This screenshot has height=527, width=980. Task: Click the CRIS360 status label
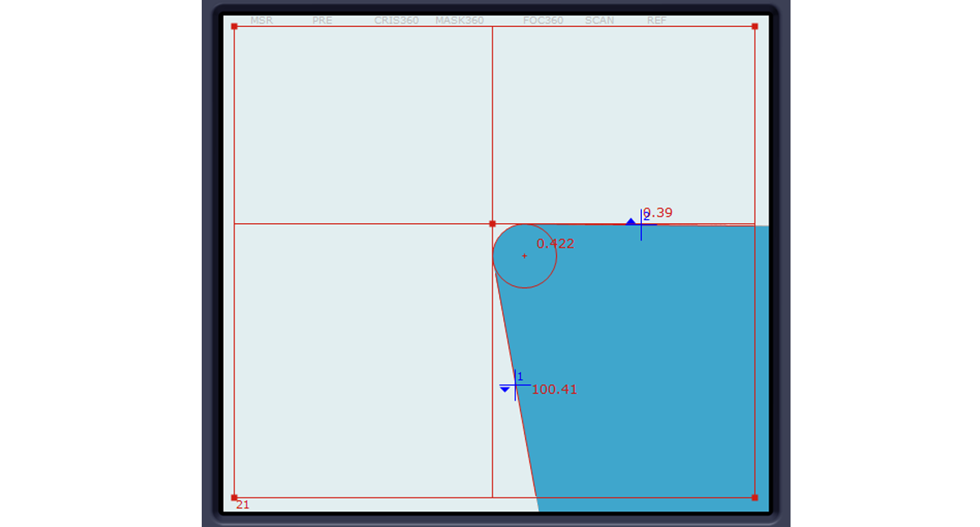click(396, 20)
